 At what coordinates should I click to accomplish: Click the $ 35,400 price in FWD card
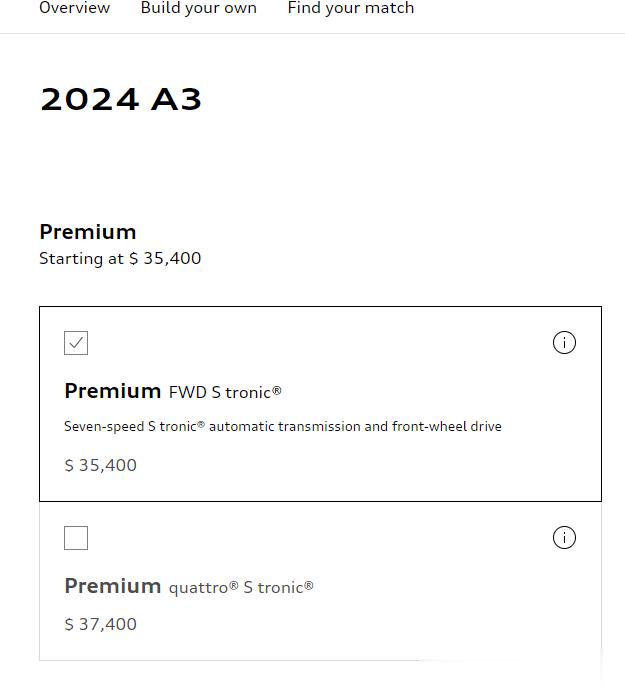[x=101, y=465]
